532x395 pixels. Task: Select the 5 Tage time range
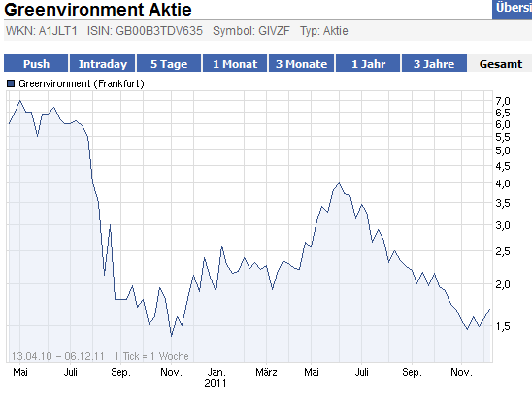click(x=169, y=63)
